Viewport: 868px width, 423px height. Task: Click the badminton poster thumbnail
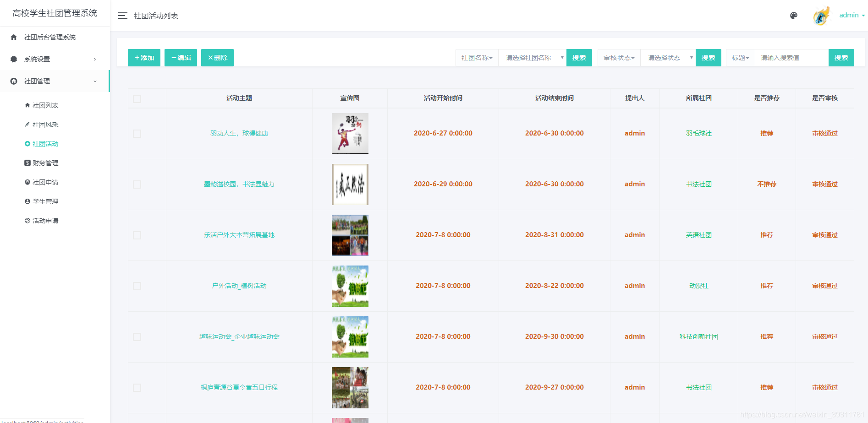[x=350, y=134]
